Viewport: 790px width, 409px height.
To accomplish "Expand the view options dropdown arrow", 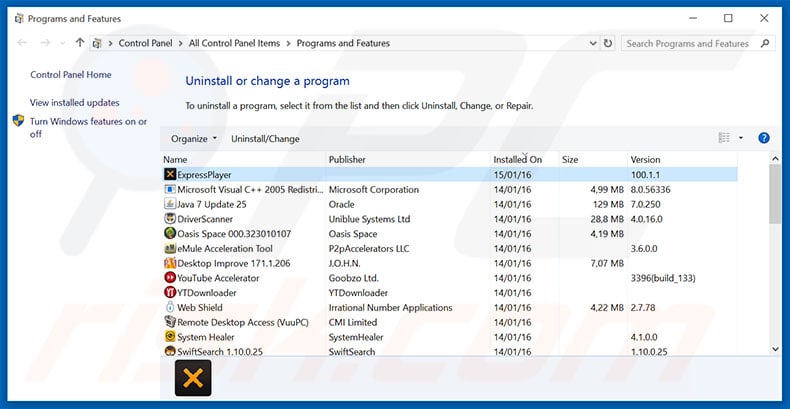I will click(741, 138).
